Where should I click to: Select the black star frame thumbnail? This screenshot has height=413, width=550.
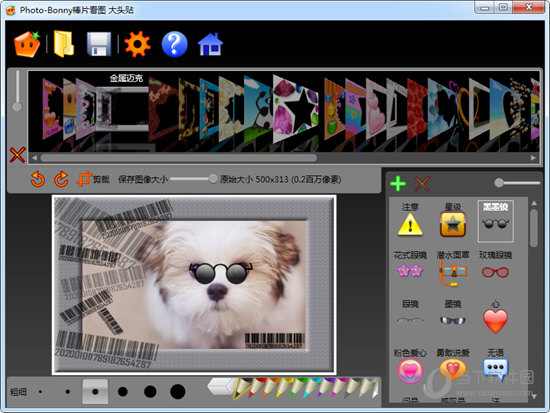pos(295,108)
